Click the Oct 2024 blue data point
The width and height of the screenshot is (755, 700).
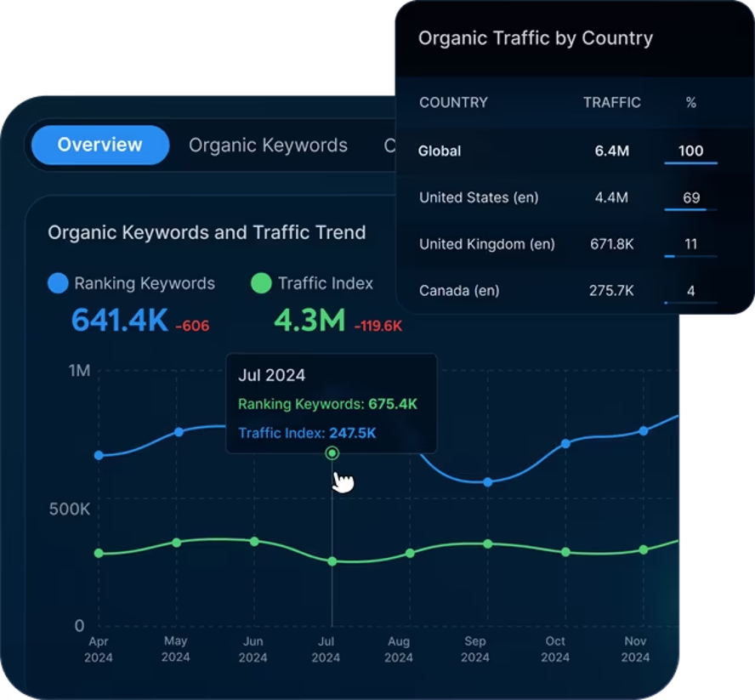[x=565, y=443]
